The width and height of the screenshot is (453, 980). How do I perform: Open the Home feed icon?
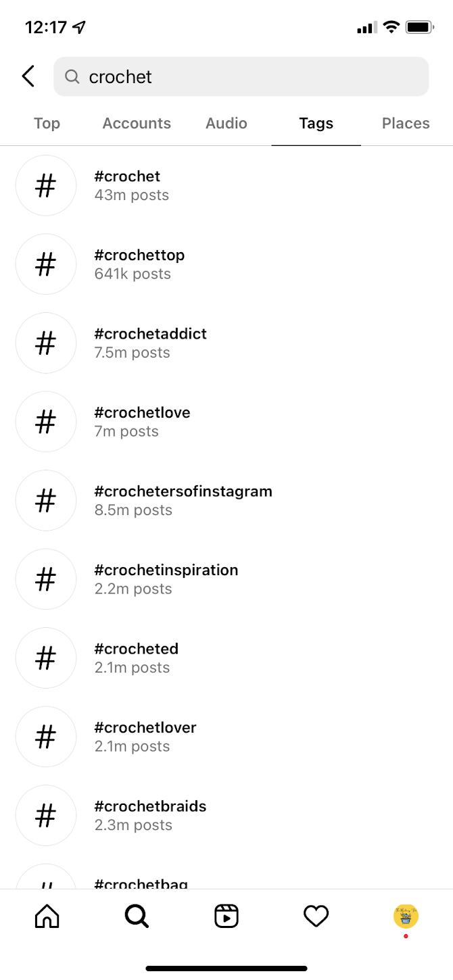pyautogui.click(x=46, y=916)
